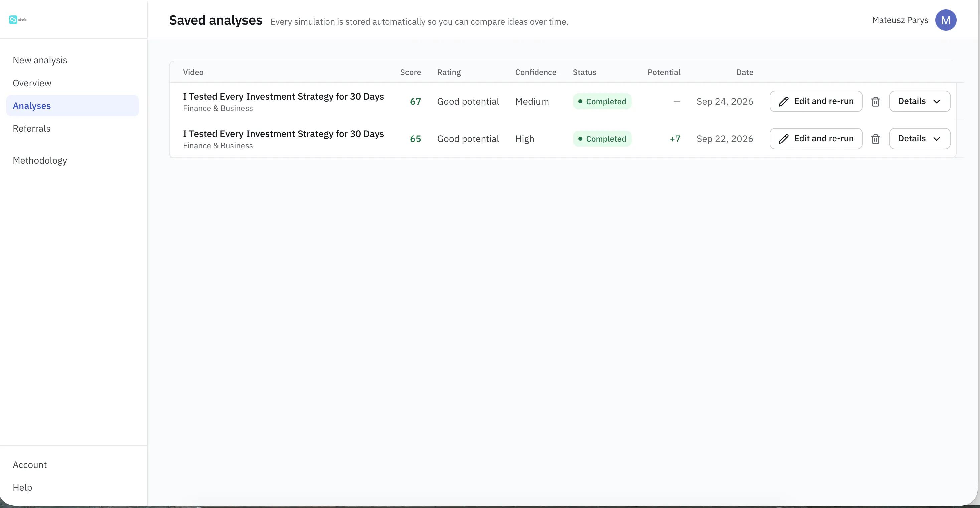
Task: Click the +7 potential value
Action: (x=674, y=139)
